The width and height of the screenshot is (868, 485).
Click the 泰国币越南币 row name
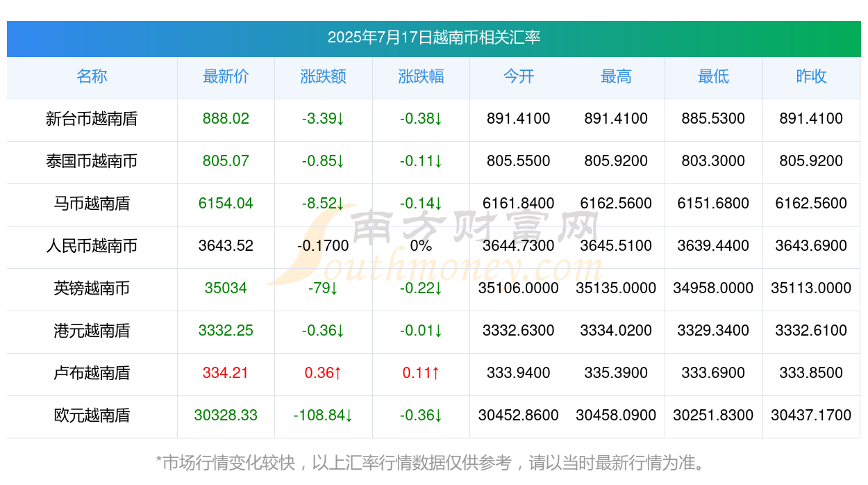pos(92,161)
